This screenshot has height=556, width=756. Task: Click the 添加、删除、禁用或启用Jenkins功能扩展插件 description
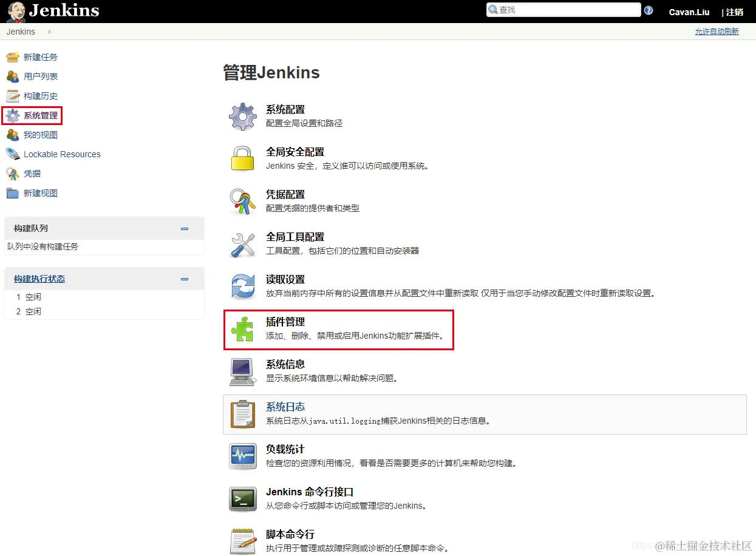click(355, 336)
